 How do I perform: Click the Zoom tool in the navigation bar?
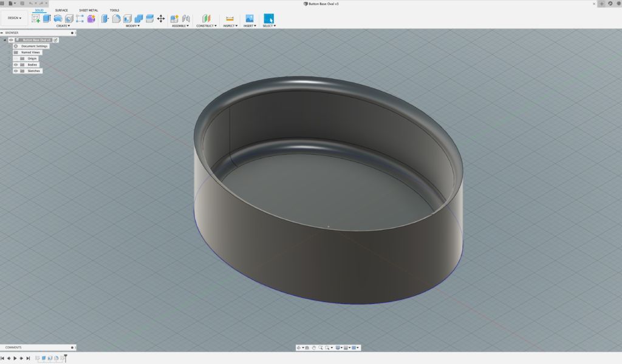(x=320, y=347)
